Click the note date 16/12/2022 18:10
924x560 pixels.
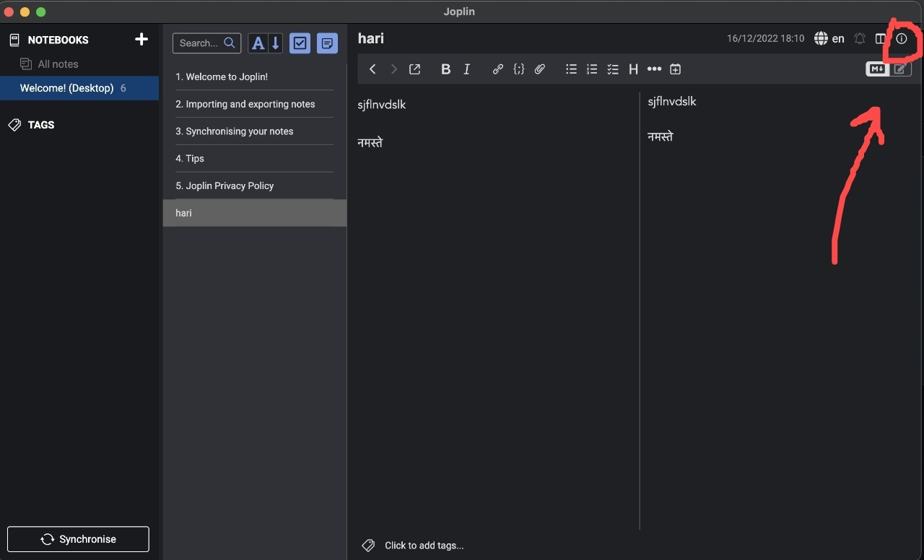[x=765, y=39]
